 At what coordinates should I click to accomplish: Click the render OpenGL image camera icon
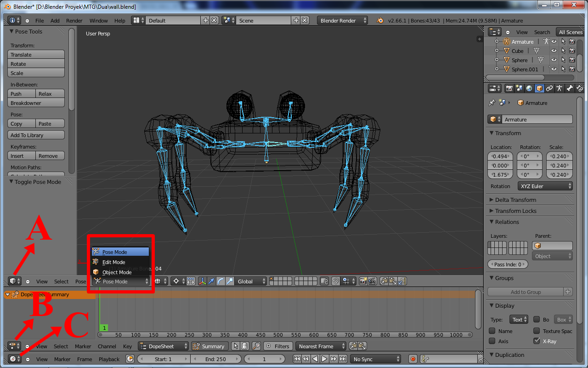pyautogui.click(x=363, y=281)
